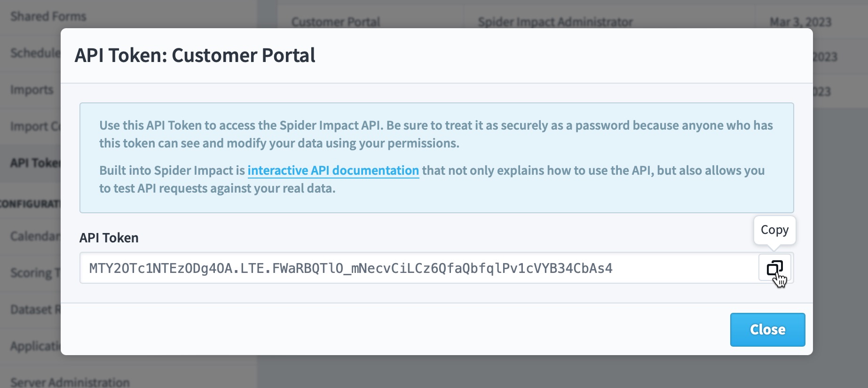
Task: Copy the API token with the copy icon
Action: (774, 268)
